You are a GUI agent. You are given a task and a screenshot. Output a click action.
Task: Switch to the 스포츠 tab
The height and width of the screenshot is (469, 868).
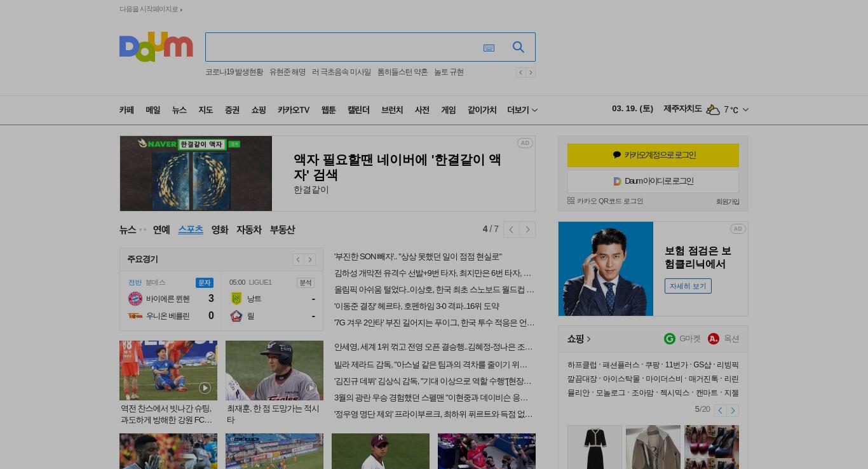pyautogui.click(x=191, y=229)
